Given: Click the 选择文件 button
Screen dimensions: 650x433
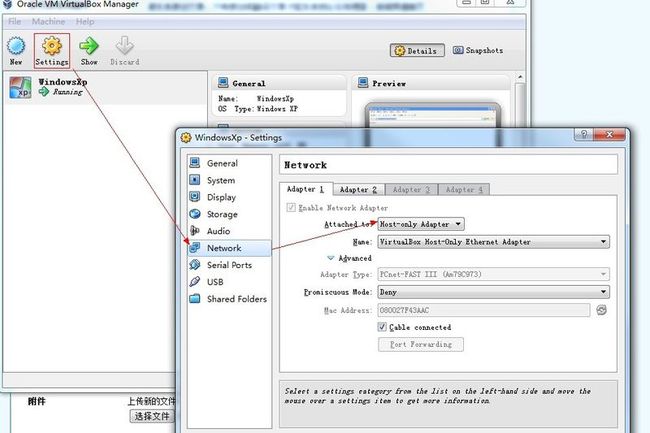Looking at the screenshot, I should click(152, 416).
